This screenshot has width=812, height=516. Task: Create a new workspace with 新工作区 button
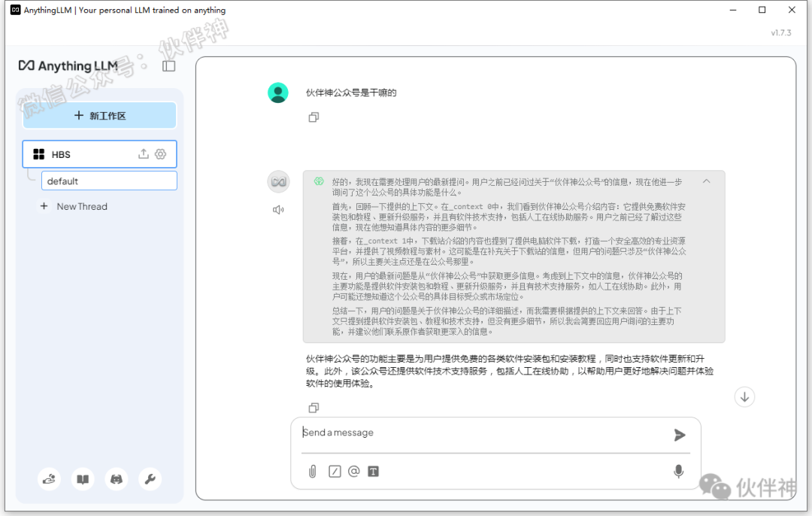(x=99, y=116)
